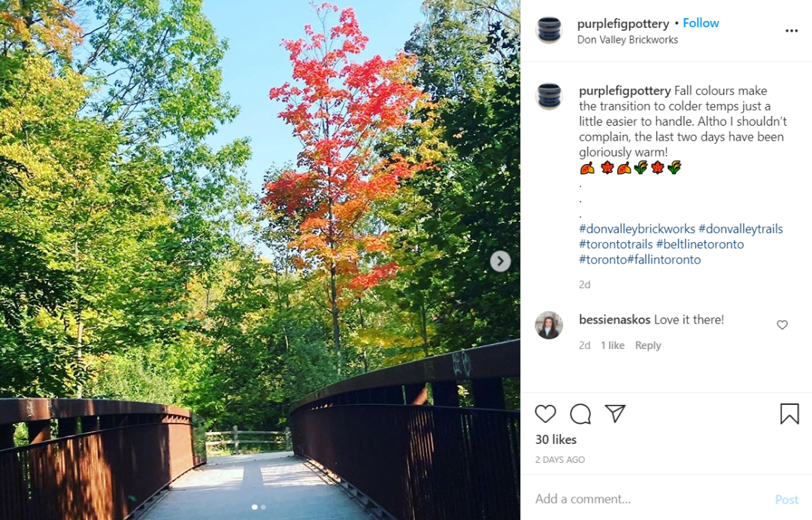Follow purplefigpottery

point(701,23)
